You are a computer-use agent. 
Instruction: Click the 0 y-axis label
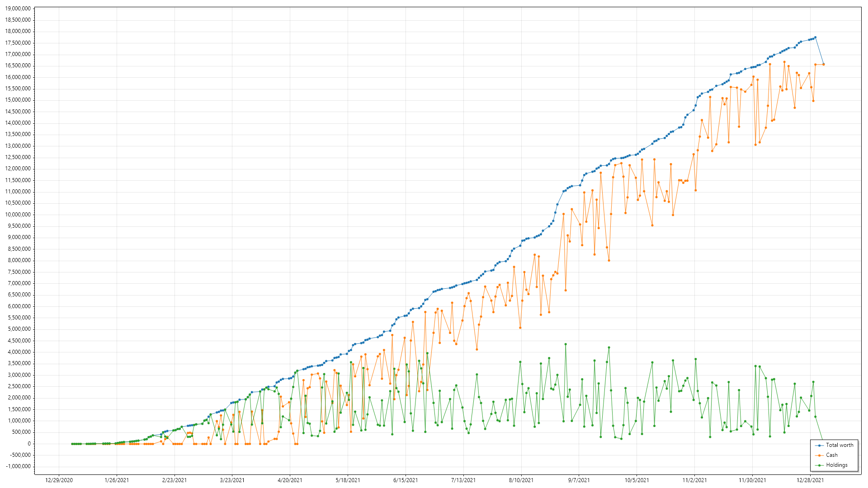(x=29, y=444)
